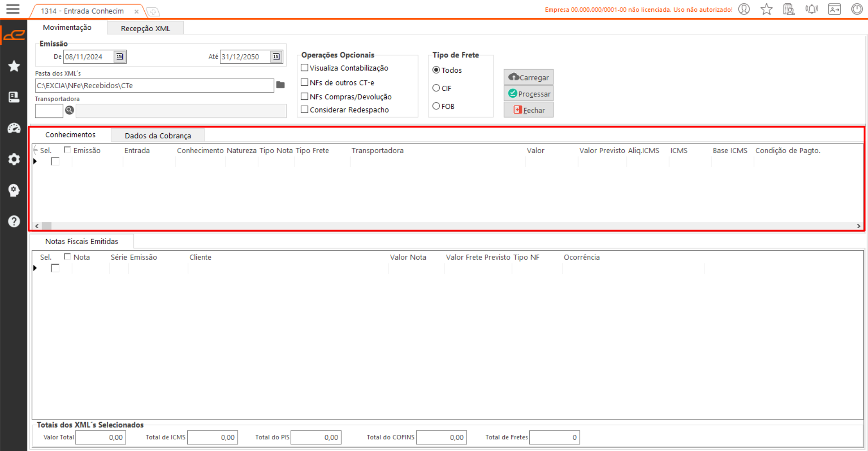
Task: Click the help question mark icon
Action: [14, 221]
